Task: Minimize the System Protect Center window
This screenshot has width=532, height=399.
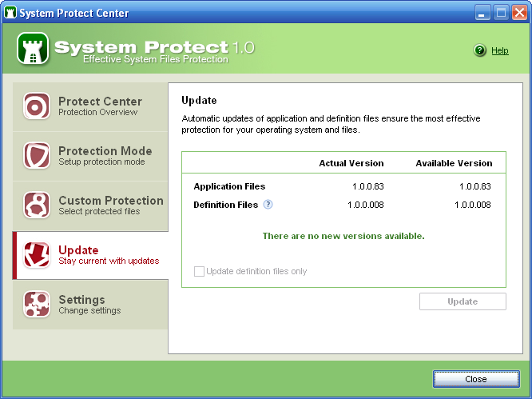Action: [x=482, y=13]
